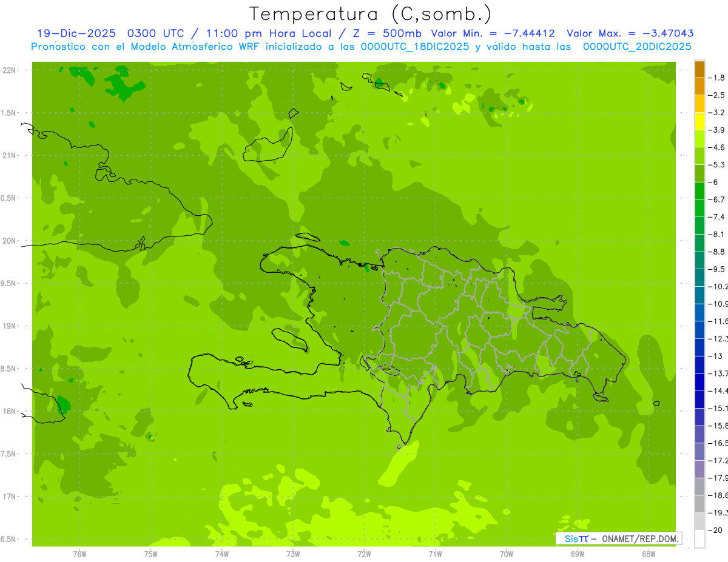
Task: Click the -6.7 colorbar value label
Action: click(716, 199)
